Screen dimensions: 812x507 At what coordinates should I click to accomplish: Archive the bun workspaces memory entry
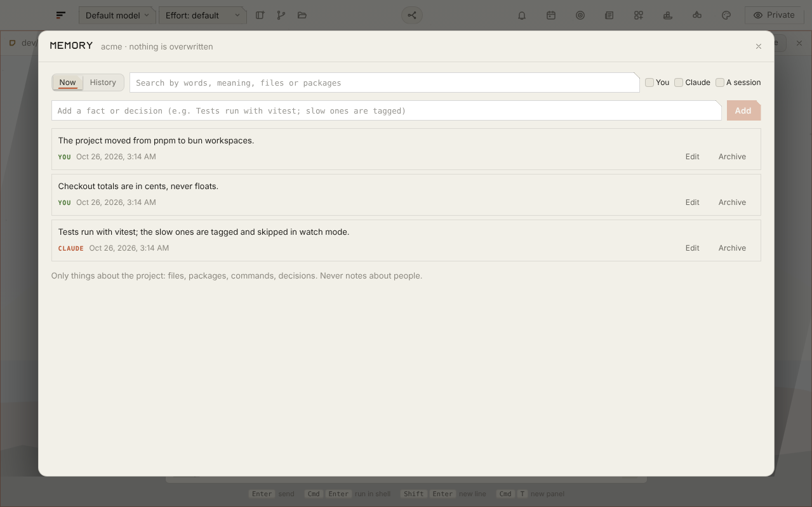(732, 157)
